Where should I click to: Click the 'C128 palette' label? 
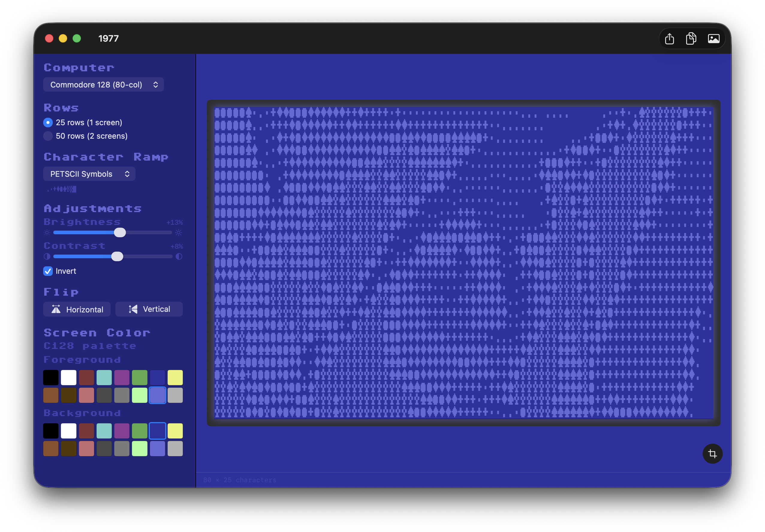[x=90, y=346]
